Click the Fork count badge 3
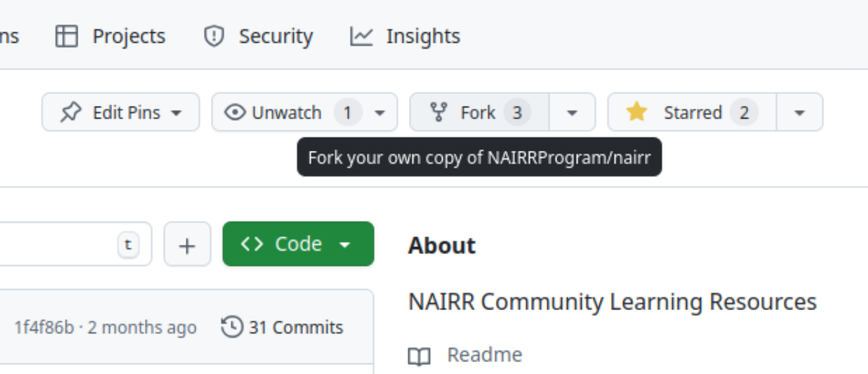 (517, 113)
